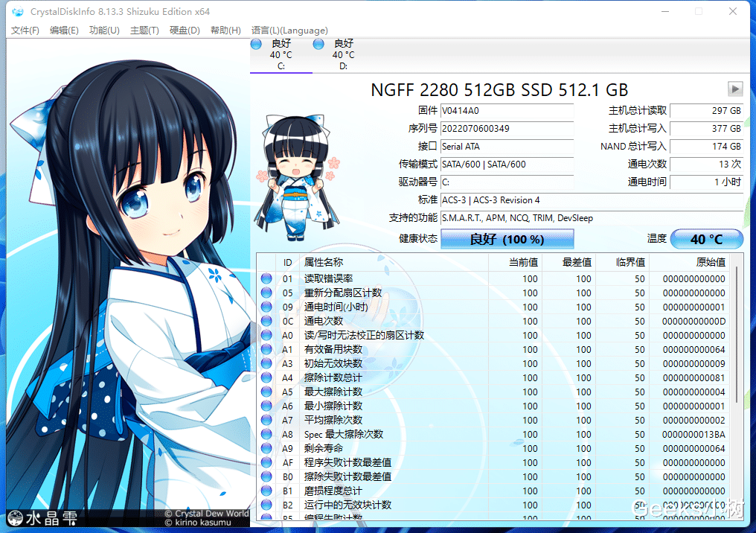Viewport: 756px width, 533px height.
Task: Click status orb of row AF 程序失败计数最差值
Action: (266, 462)
